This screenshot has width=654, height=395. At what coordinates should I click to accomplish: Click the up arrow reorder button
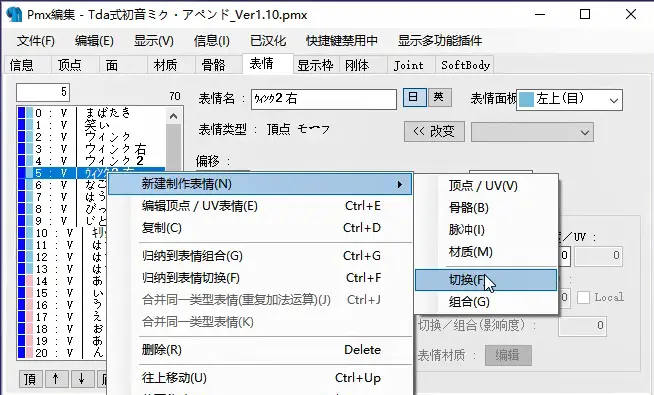point(56,379)
